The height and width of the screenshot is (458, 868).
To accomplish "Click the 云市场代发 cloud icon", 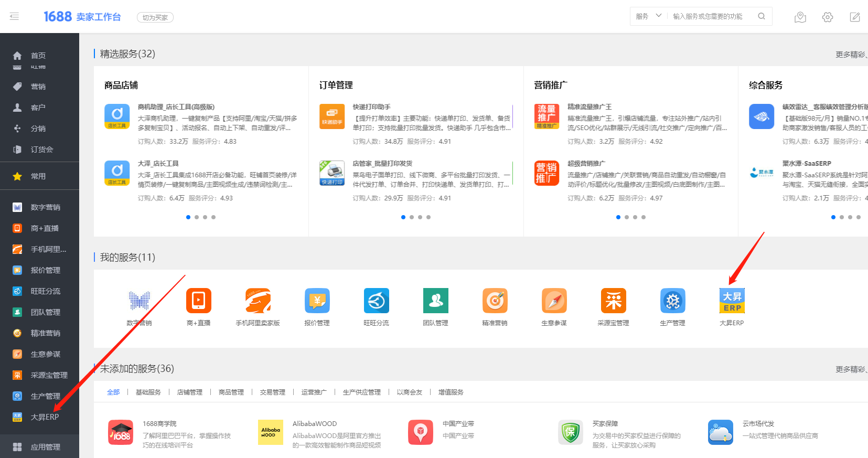I will point(721,432).
